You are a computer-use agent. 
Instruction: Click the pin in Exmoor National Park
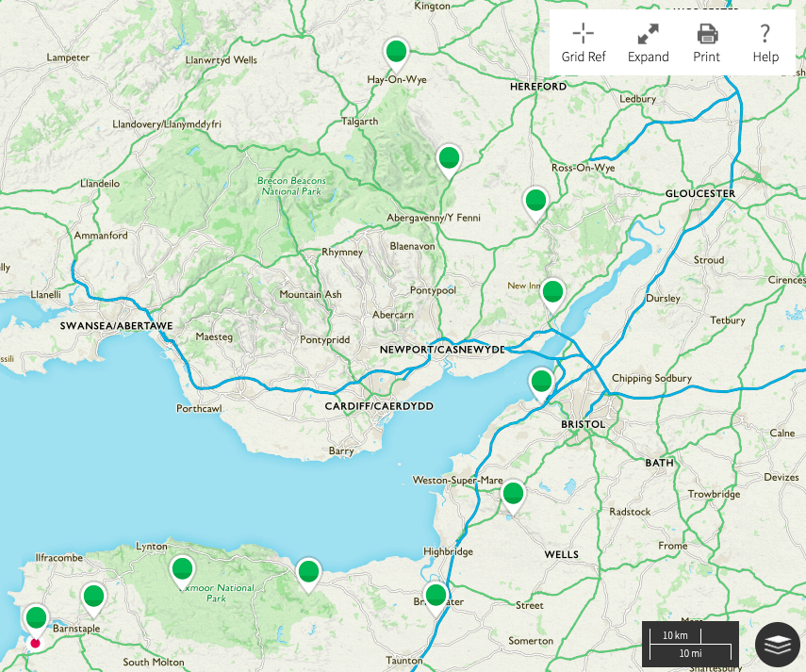pos(182,569)
